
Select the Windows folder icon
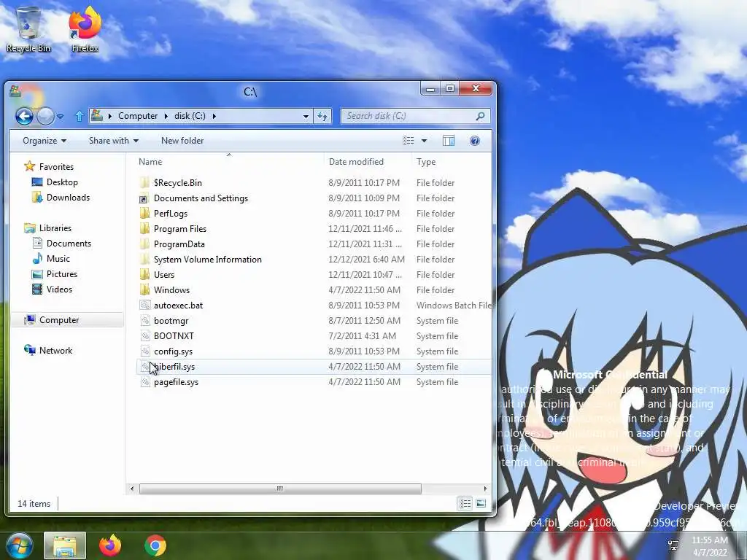[x=145, y=289]
